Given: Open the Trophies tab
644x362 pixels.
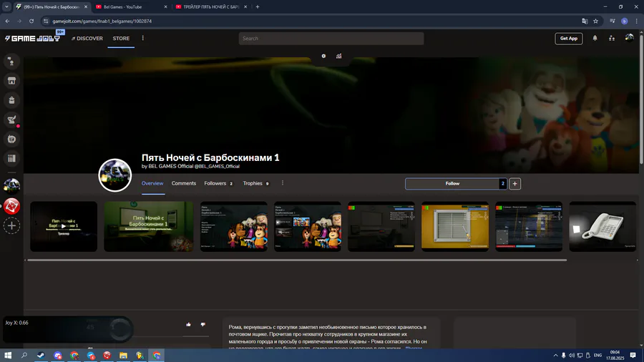Looking at the screenshot, I should pyautogui.click(x=256, y=183).
